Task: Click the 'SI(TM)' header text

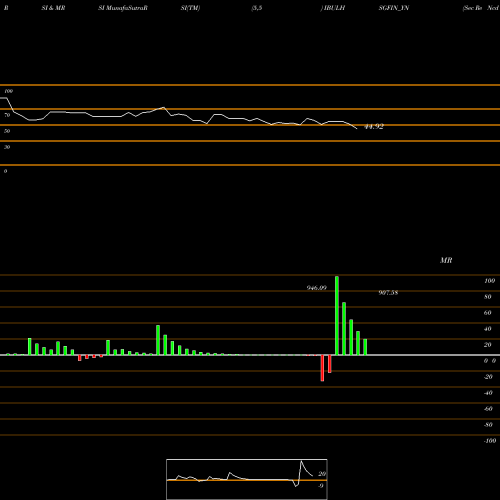Action: pyautogui.click(x=190, y=8)
